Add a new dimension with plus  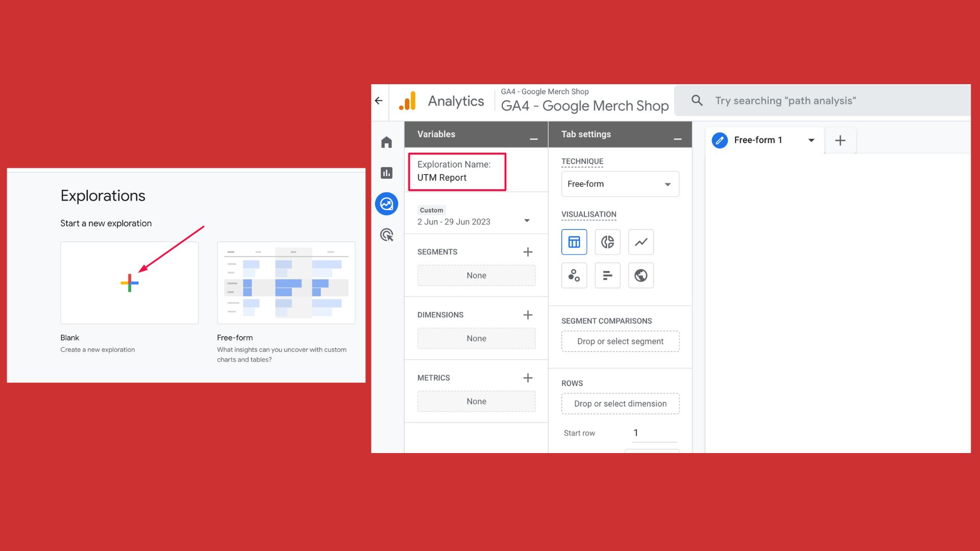(528, 315)
